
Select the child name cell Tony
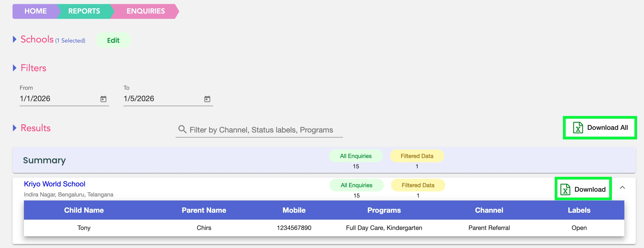pos(84,228)
